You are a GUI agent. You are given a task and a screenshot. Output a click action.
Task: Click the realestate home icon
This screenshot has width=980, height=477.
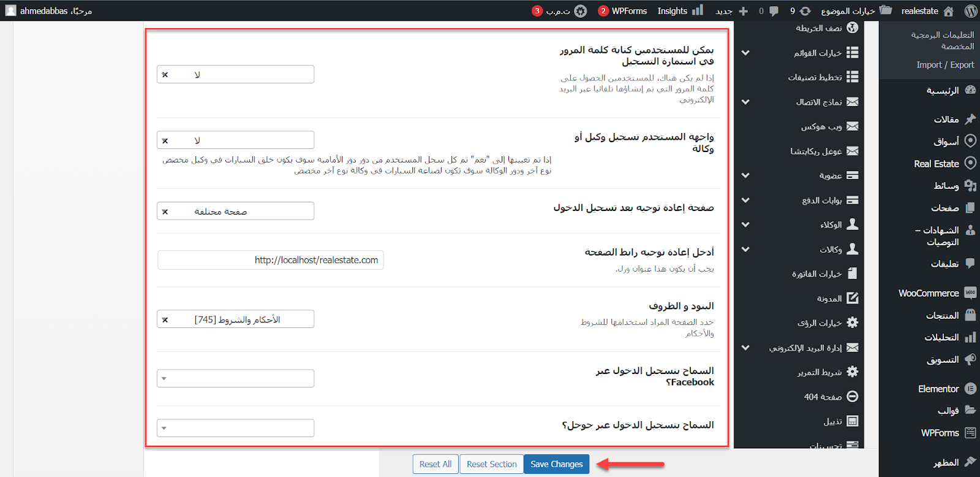[x=949, y=11]
